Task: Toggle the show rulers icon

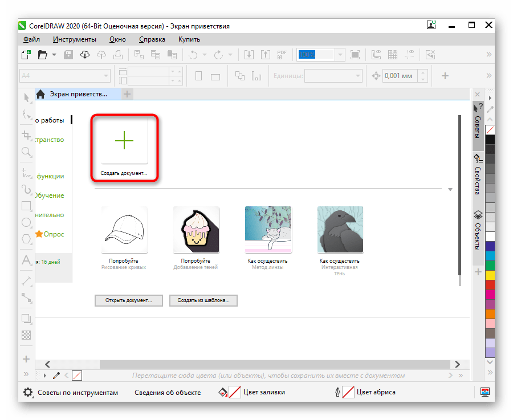Action: pyautogui.click(x=376, y=55)
